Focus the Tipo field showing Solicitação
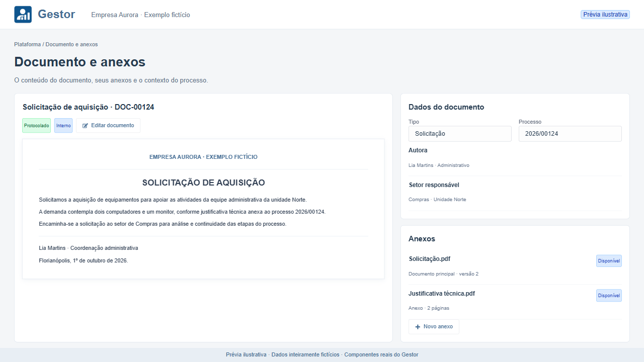The height and width of the screenshot is (362, 644). [460, 134]
